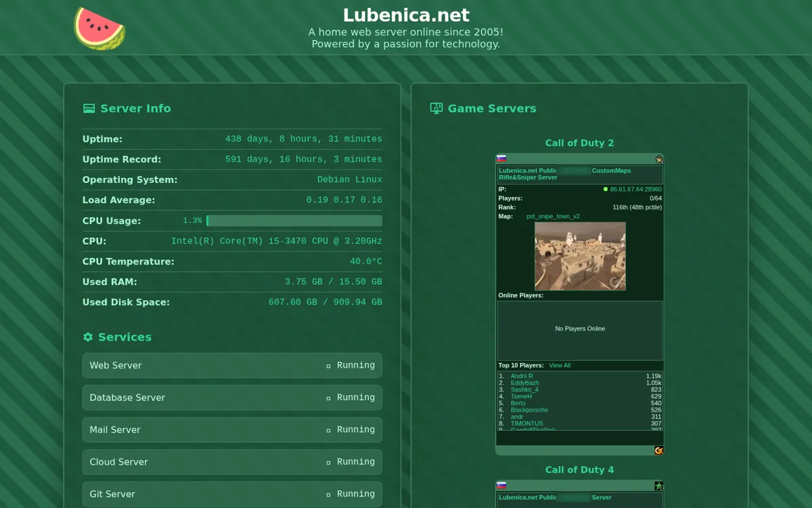Select the Cloud Server service row
Screen dimensions: 812x508
coord(232,462)
